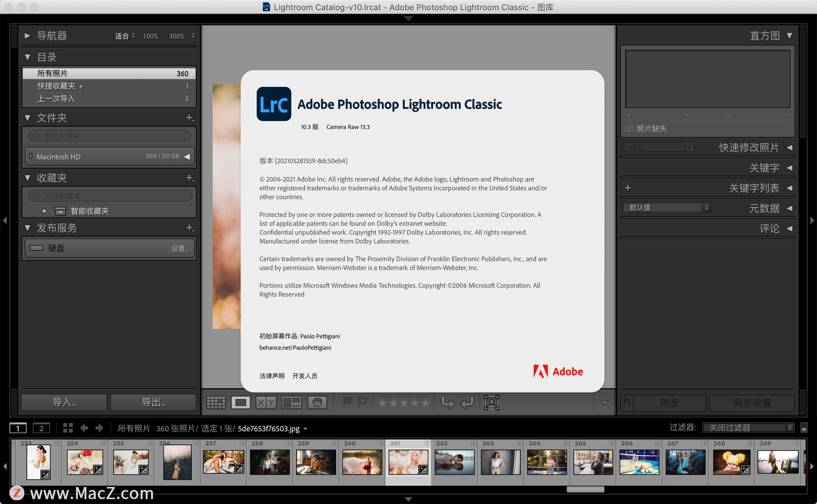Set zoom to 100% in the Navigator
Image resolution: width=817 pixels, height=504 pixels.
(150, 36)
